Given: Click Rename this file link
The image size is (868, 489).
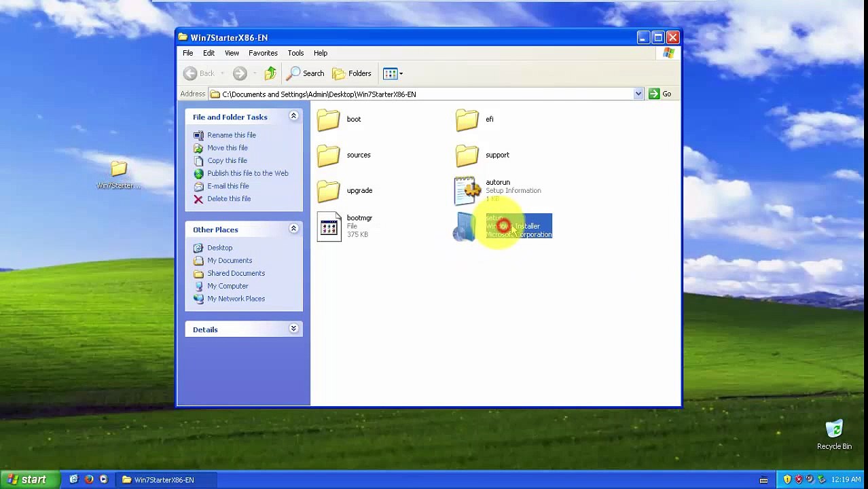Looking at the screenshot, I should click(232, 135).
